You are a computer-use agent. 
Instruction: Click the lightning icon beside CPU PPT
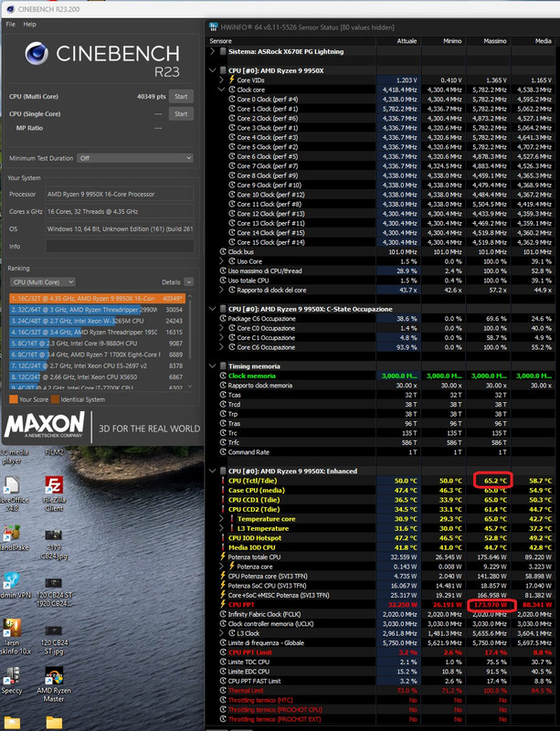click(x=222, y=605)
